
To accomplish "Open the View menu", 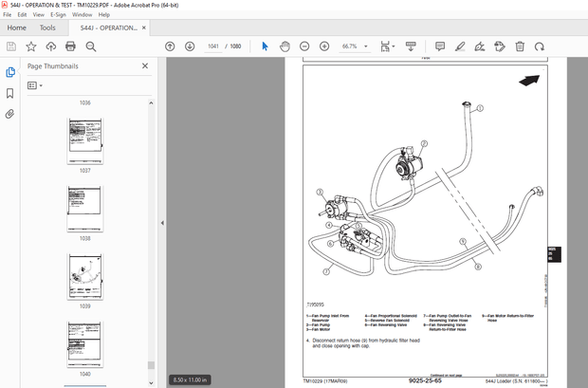I will point(38,15).
